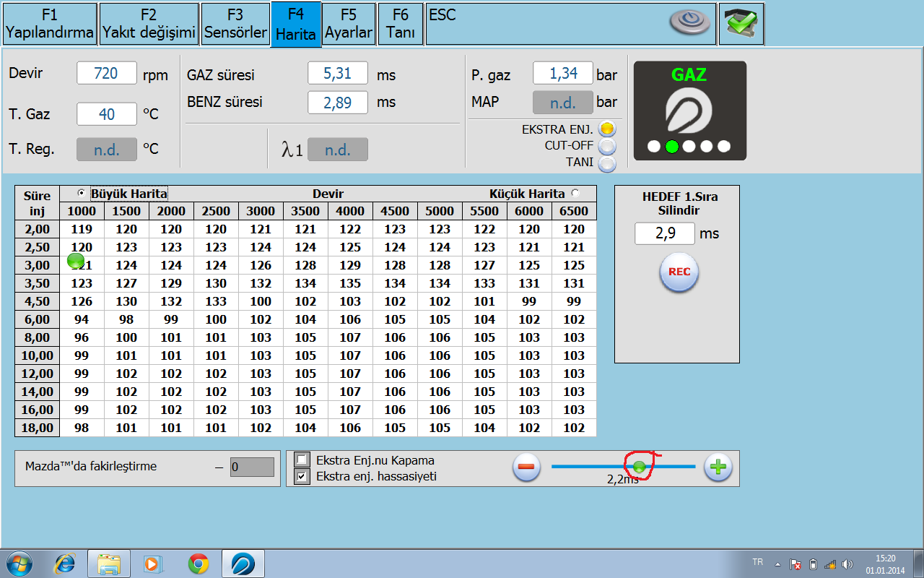Click the red minus sensitivity button
924x578 pixels.
[527, 467]
